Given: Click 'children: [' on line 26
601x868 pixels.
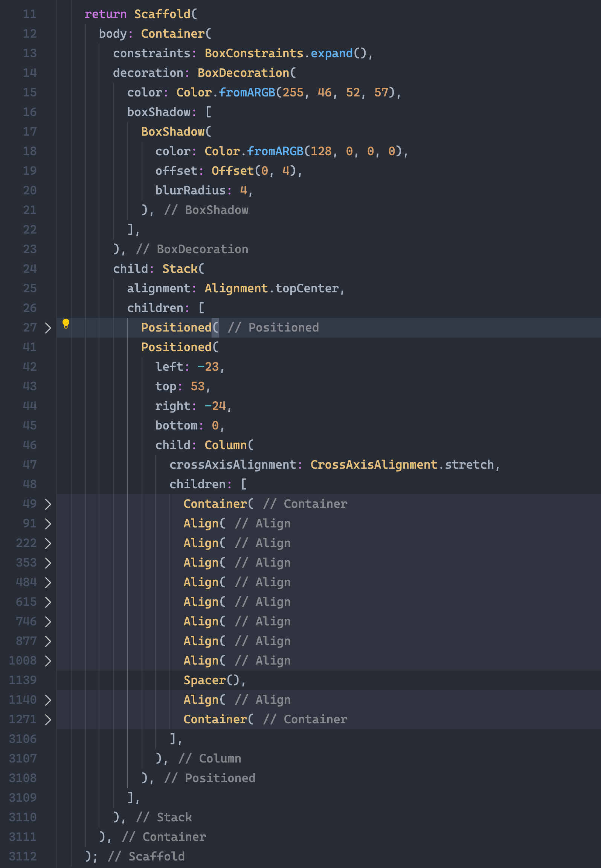Looking at the screenshot, I should coord(166,308).
